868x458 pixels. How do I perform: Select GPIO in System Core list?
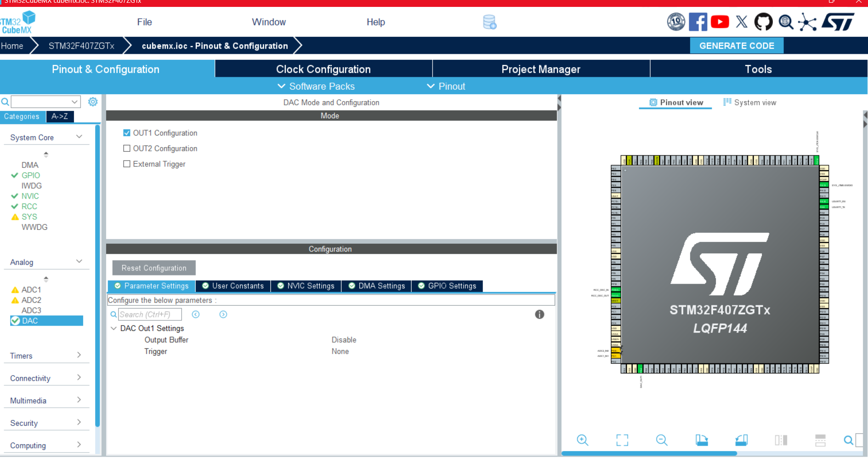pos(31,175)
